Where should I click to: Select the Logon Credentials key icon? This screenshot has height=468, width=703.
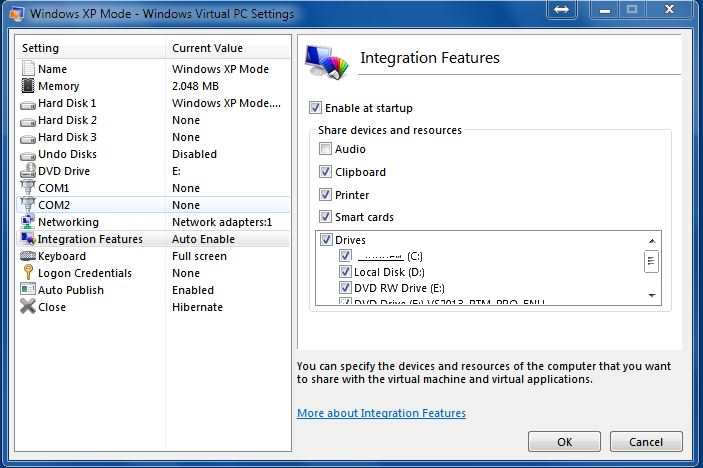click(x=28, y=273)
